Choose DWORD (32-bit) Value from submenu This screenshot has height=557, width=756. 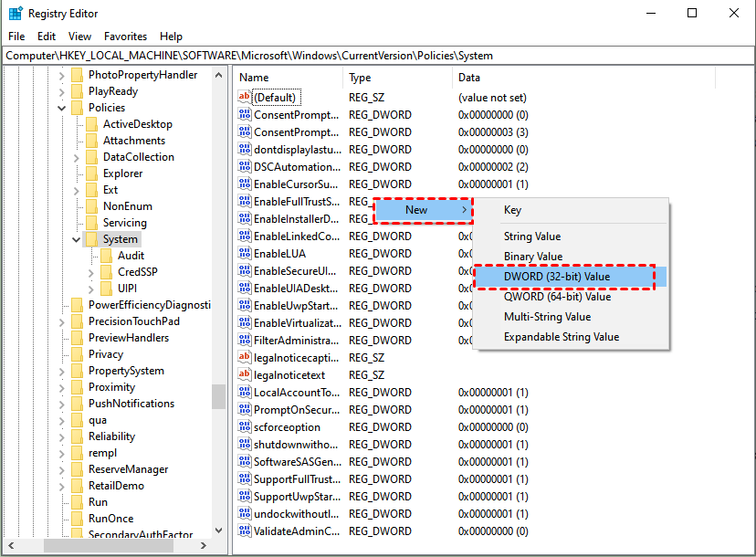556,277
